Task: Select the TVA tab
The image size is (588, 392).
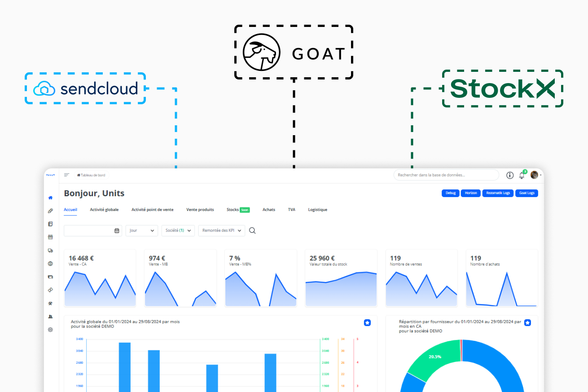Action: click(292, 210)
